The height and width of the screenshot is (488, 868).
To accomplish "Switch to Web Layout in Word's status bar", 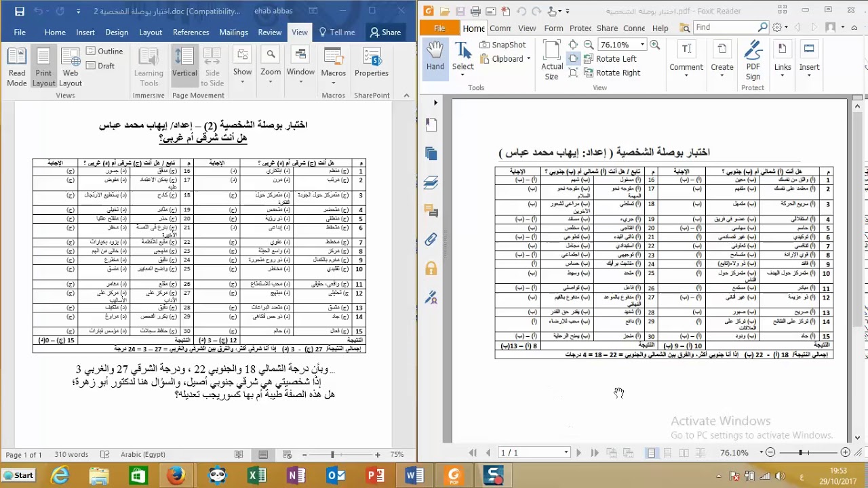I will tap(288, 455).
